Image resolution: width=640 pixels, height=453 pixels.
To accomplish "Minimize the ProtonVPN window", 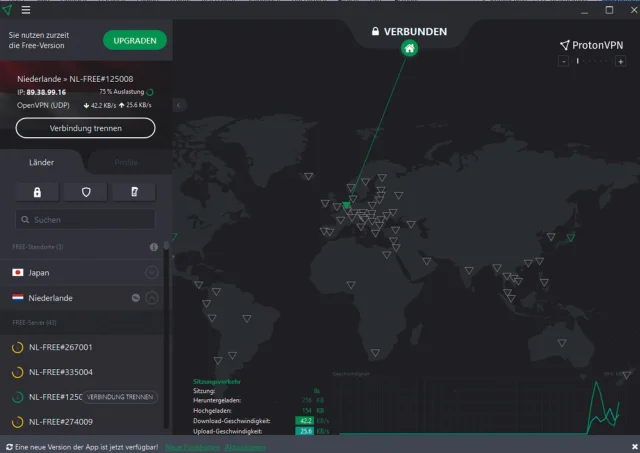I will [584, 11].
